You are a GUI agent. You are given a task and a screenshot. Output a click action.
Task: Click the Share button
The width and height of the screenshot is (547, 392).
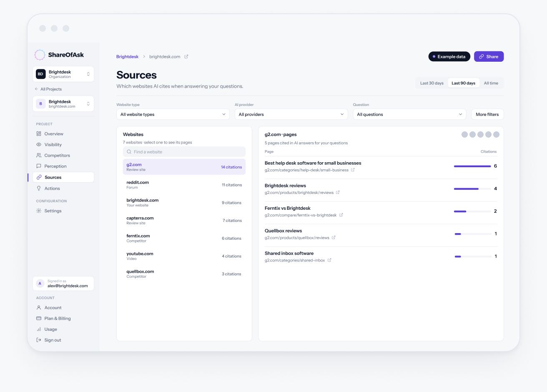[489, 56]
